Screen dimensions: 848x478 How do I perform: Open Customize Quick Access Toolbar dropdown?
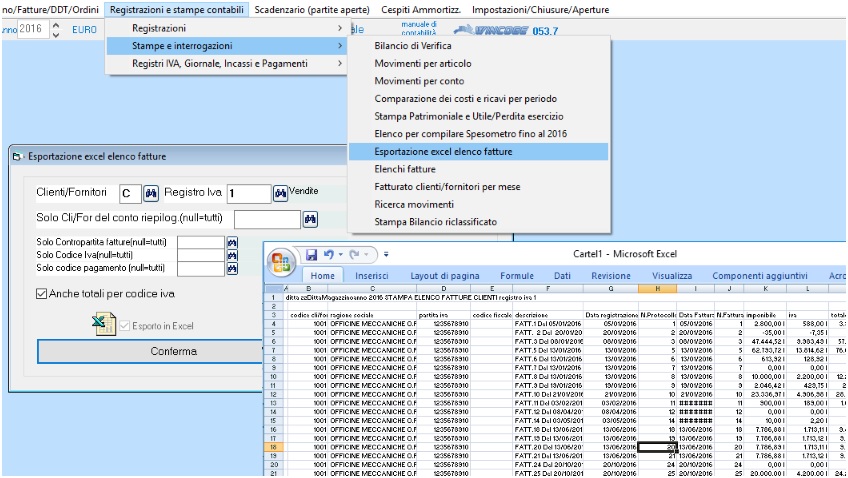pos(386,254)
